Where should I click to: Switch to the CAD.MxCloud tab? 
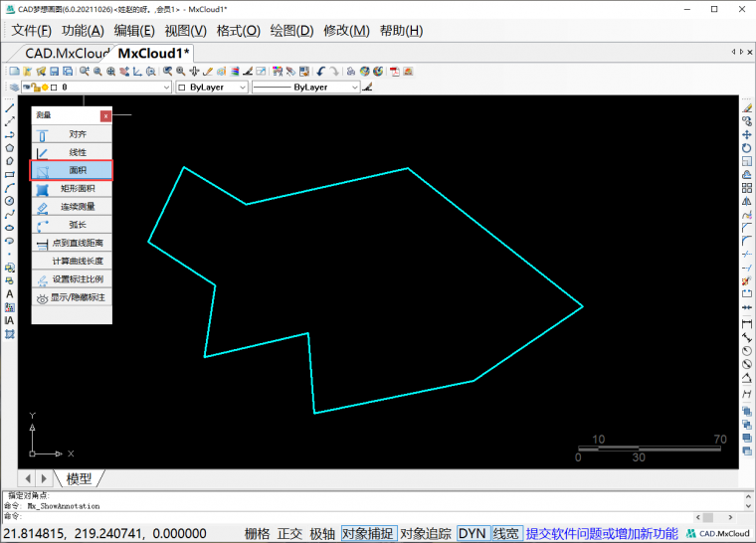pos(67,54)
